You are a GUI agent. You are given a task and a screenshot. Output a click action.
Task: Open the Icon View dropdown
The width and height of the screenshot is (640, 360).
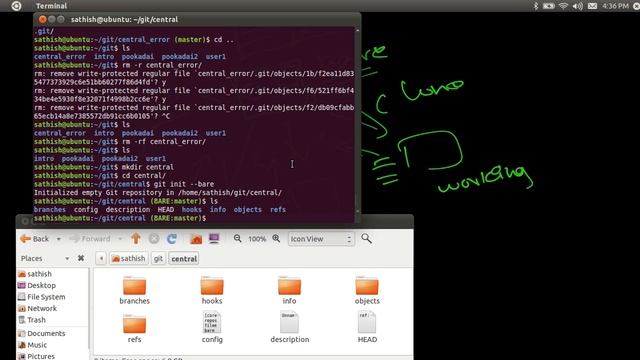point(320,239)
